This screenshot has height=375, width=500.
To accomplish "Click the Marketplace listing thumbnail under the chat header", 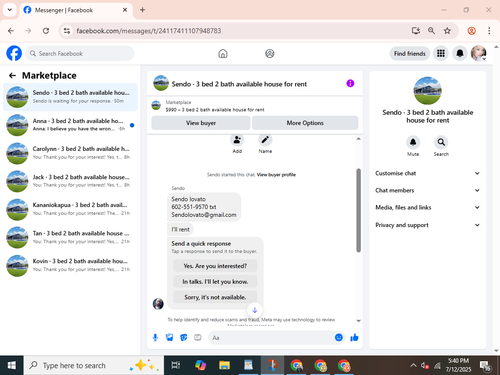I will 156,105.
